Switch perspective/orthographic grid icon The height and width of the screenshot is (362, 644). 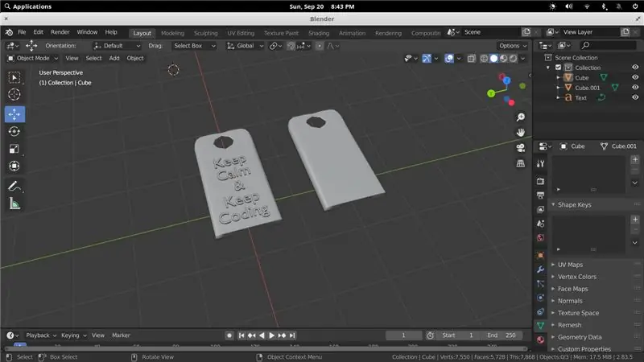coord(521,163)
